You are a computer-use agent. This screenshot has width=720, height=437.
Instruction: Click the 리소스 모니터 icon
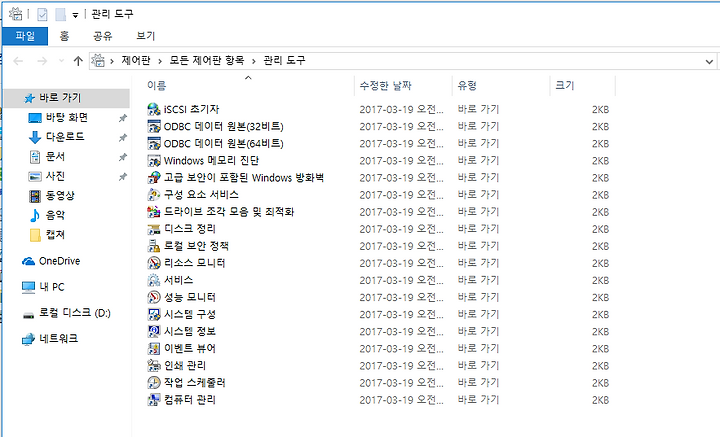153,263
